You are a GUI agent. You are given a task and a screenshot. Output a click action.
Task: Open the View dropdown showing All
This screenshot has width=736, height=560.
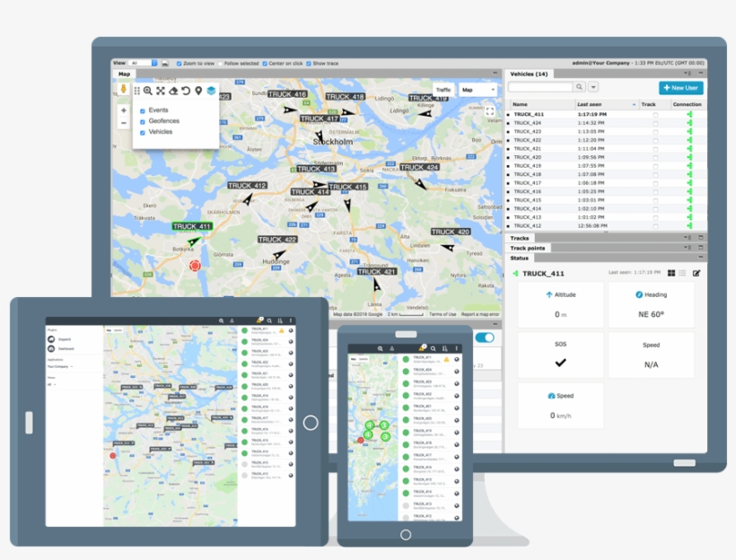click(142, 64)
